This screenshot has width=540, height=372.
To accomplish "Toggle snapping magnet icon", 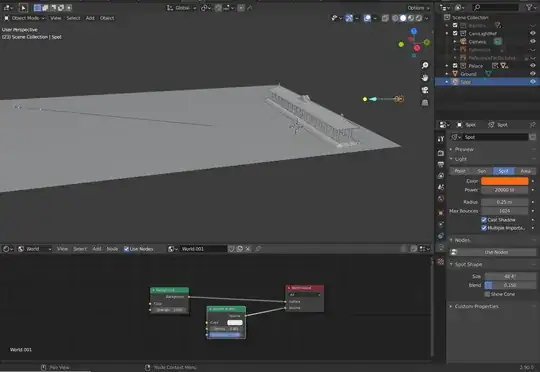I will (218, 8).
